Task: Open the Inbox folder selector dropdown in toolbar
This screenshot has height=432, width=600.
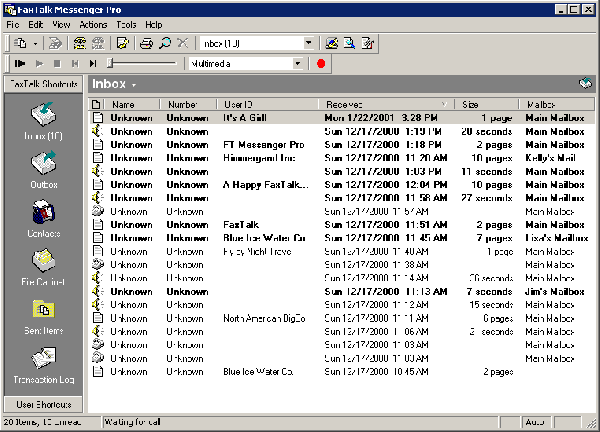Action: [x=311, y=43]
